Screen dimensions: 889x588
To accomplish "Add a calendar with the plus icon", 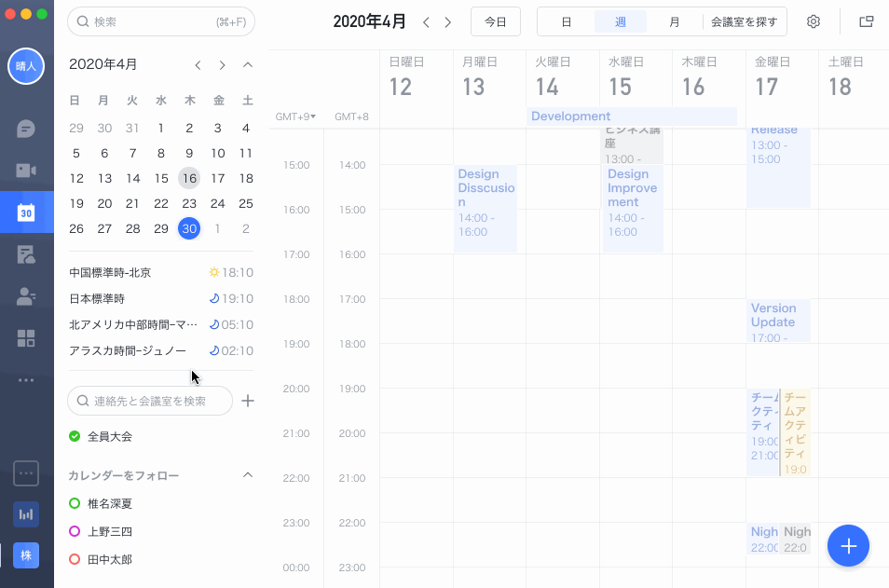I will 248,401.
